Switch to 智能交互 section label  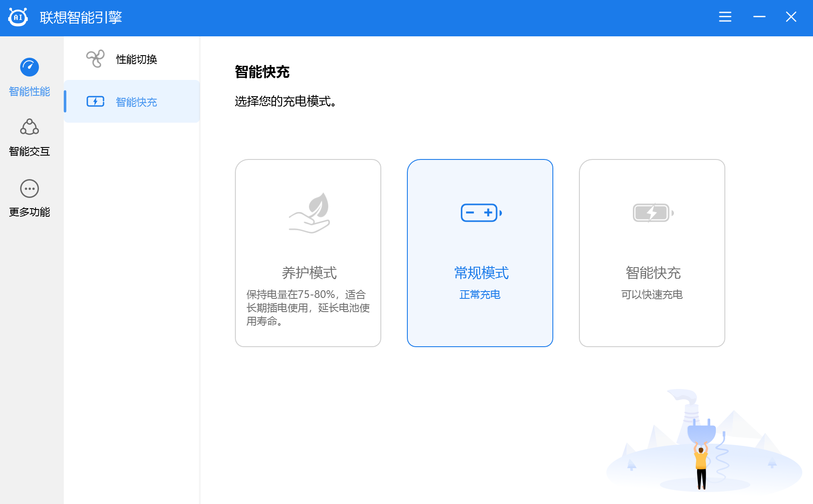[x=30, y=151]
